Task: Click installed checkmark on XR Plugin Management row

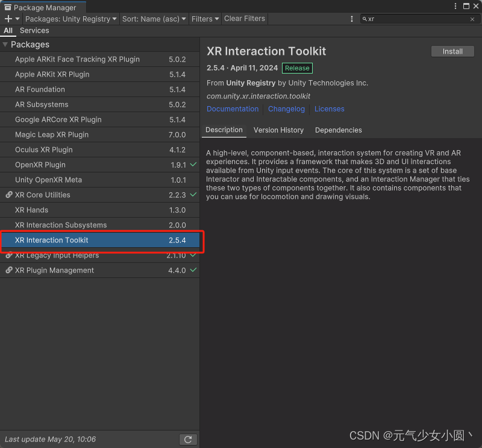Action: [193, 270]
